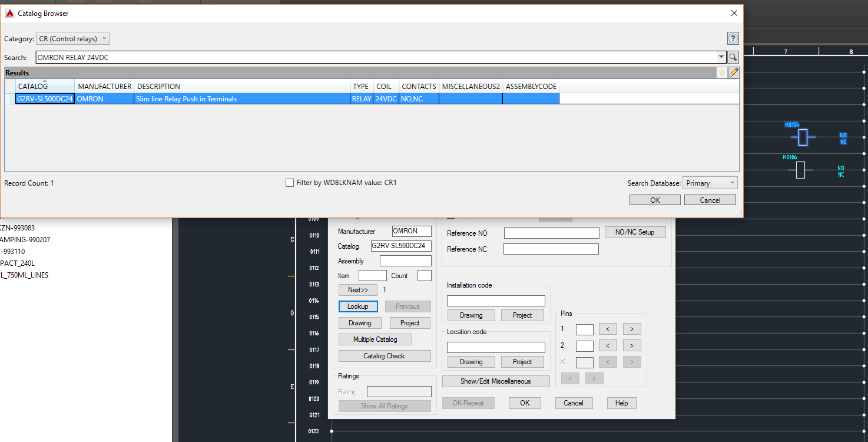The image size is (868, 442).
Task: Cancel the Catalog Browser dialog
Action: coord(710,200)
